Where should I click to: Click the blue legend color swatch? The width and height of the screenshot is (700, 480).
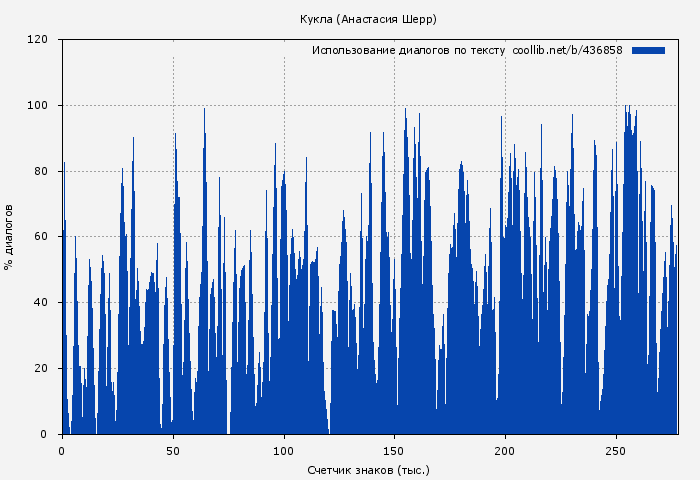pos(648,50)
